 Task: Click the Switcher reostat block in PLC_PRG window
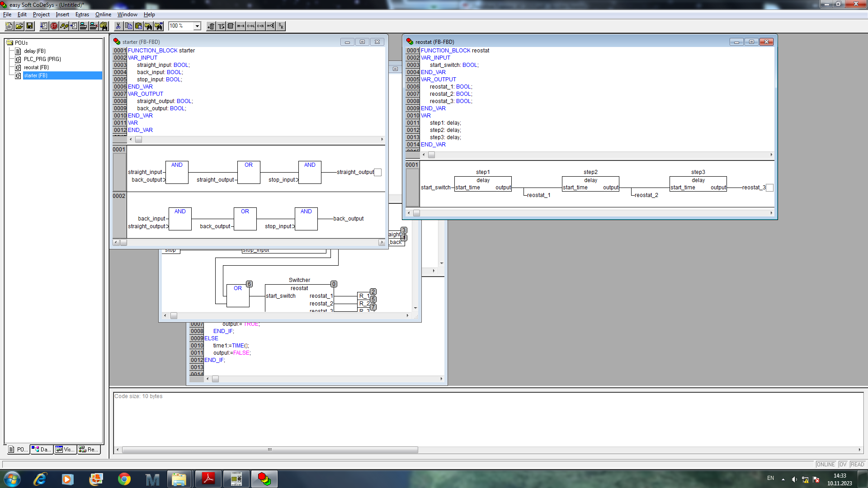point(299,297)
